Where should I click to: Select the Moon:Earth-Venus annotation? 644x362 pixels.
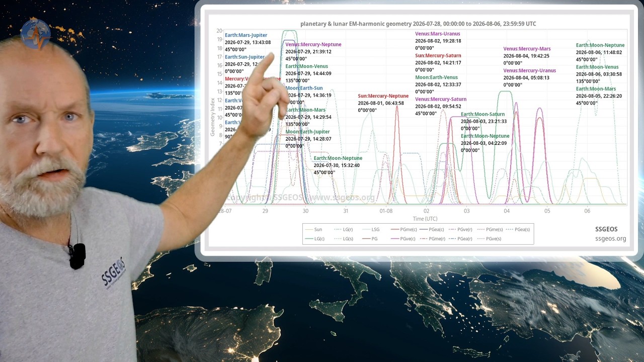[x=437, y=77]
